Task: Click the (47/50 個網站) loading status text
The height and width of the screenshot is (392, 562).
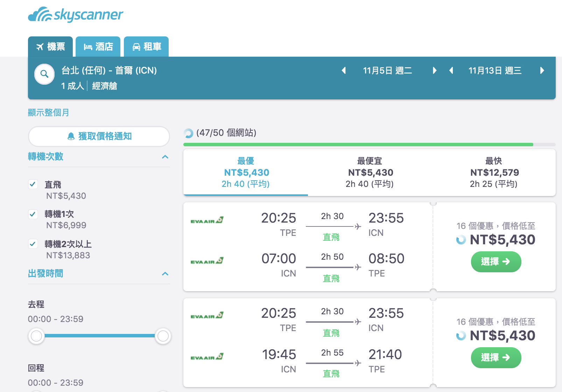Action: (226, 133)
